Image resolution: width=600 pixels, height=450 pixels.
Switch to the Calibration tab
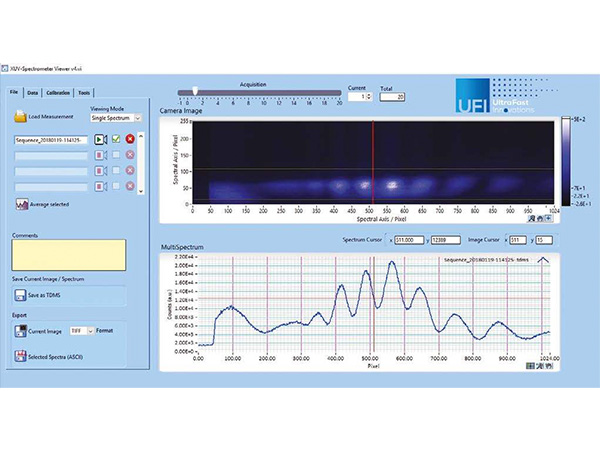(59, 92)
